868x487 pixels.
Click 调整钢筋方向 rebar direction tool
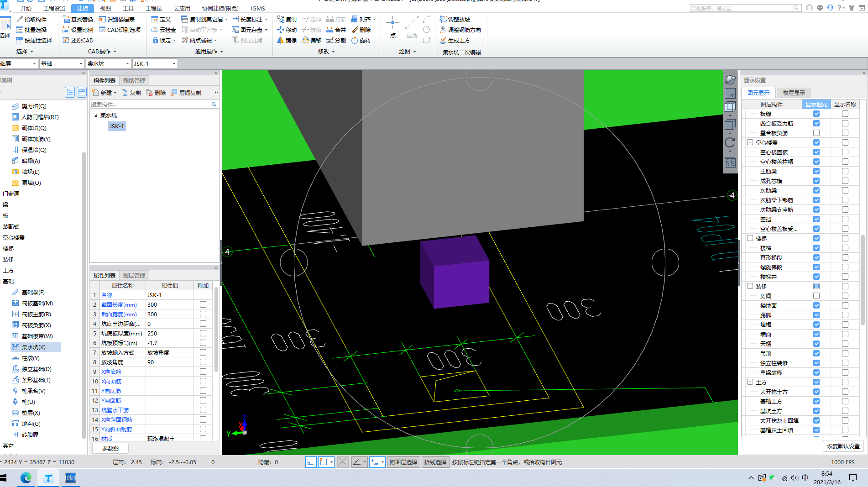coord(460,30)
